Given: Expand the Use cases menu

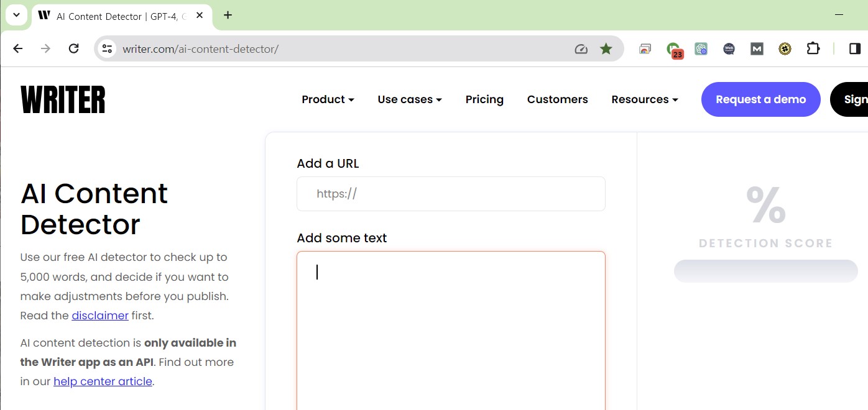Looking at the screenshot, I should click(x=410, y=99).
